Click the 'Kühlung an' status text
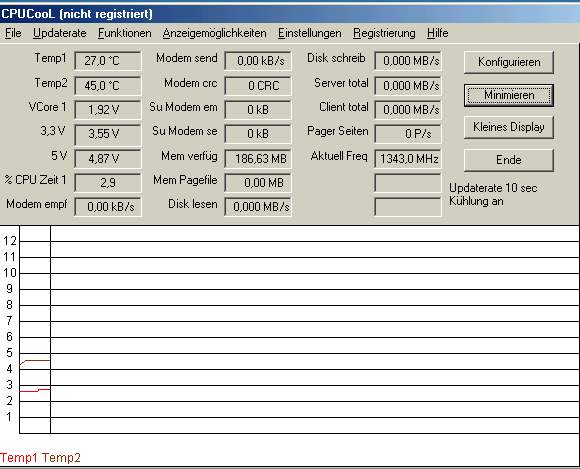 (476, 201)
